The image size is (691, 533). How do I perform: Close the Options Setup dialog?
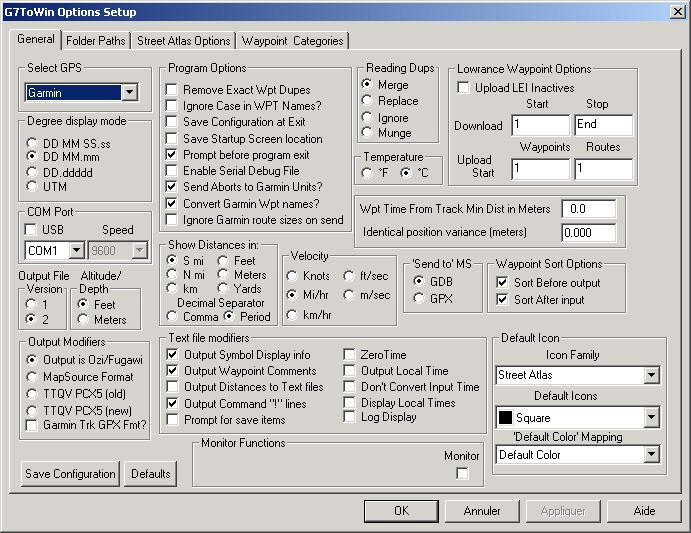[678, 11]
